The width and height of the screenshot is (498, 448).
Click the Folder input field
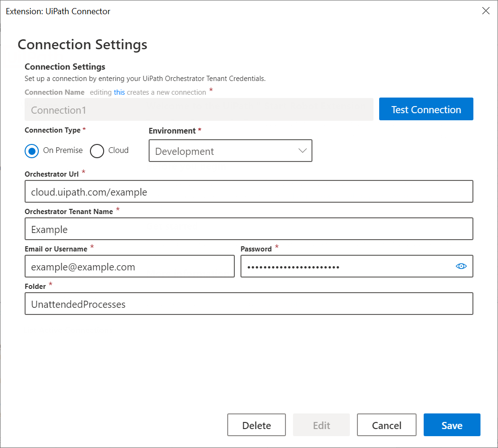pyautogui.click(x=249, y=304)
